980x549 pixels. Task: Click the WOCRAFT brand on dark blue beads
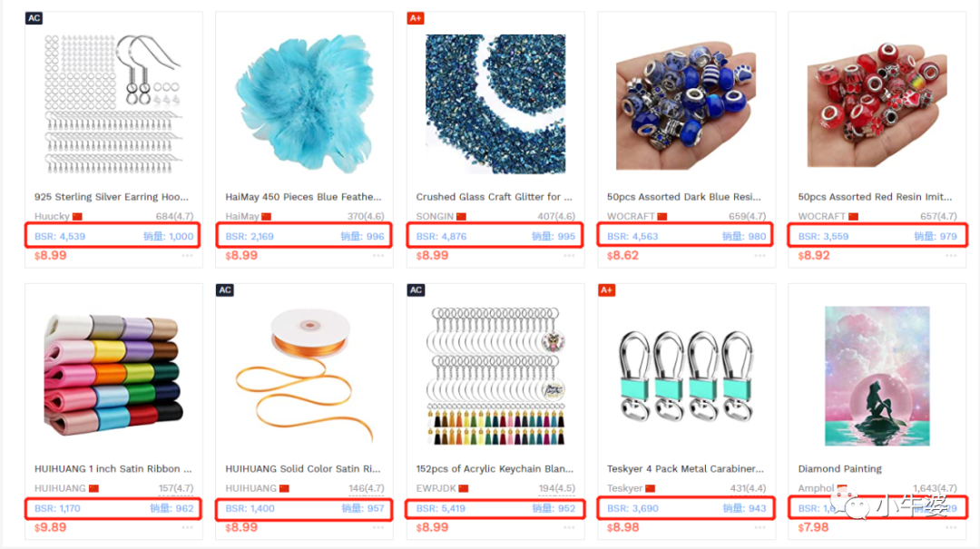click(x=631, y=216)
